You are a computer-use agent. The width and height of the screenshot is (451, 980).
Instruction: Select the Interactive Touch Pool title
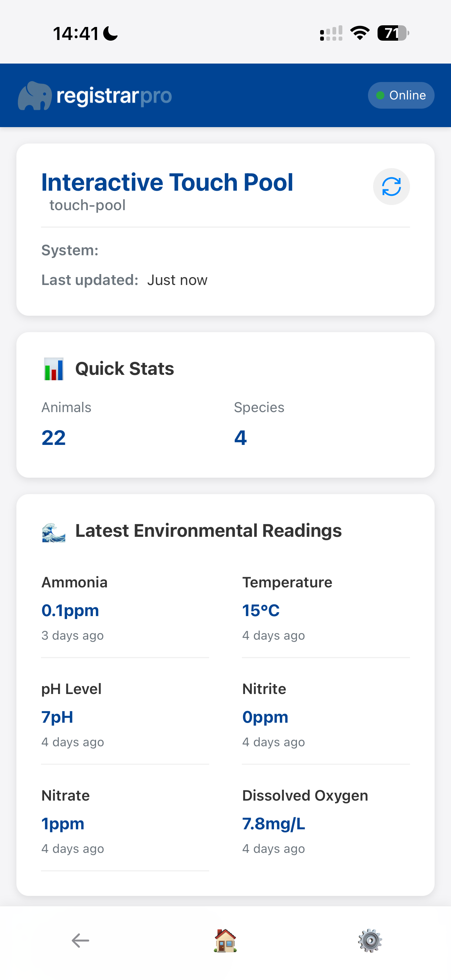click(x=167, y=182)
